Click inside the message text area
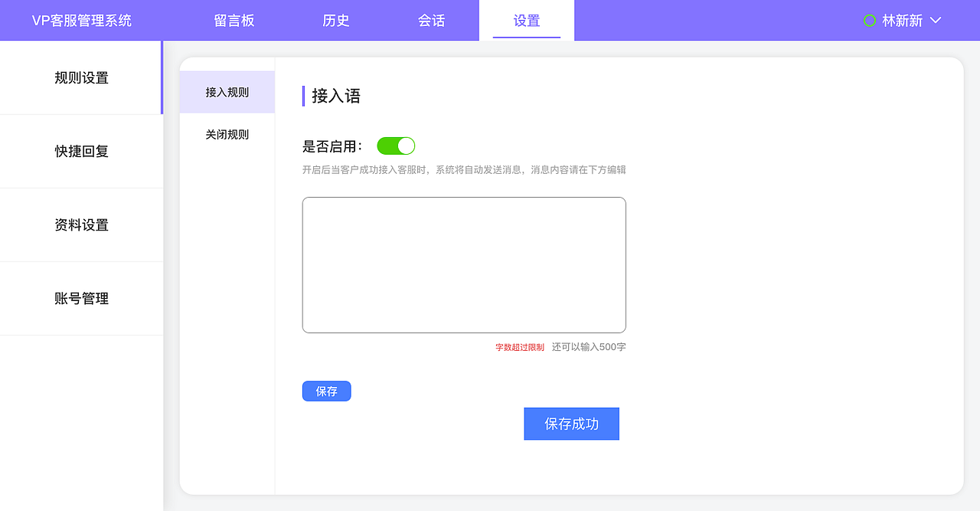 [463, 264]
